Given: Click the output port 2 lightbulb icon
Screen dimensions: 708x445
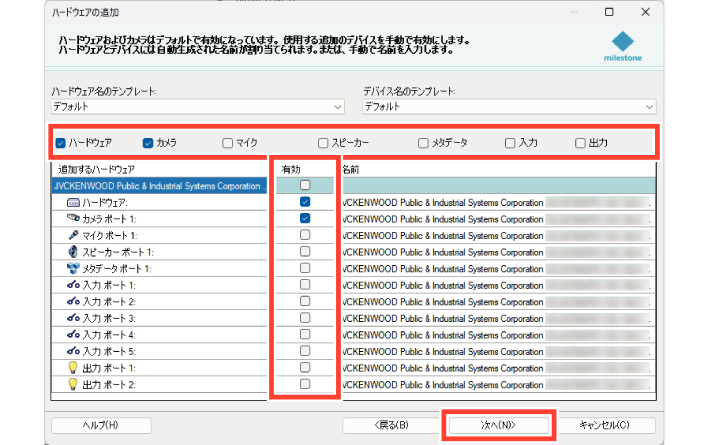Looking at the screenshot, I should 72,384.
